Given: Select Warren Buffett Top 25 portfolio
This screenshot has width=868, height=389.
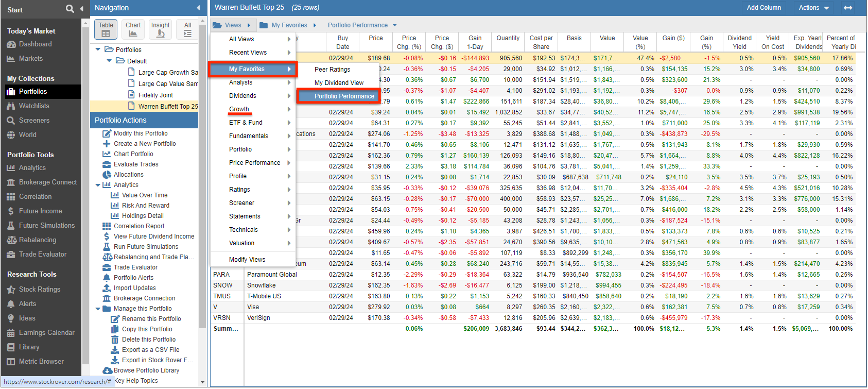Looking at the screenshot, I should pos(168,107).
